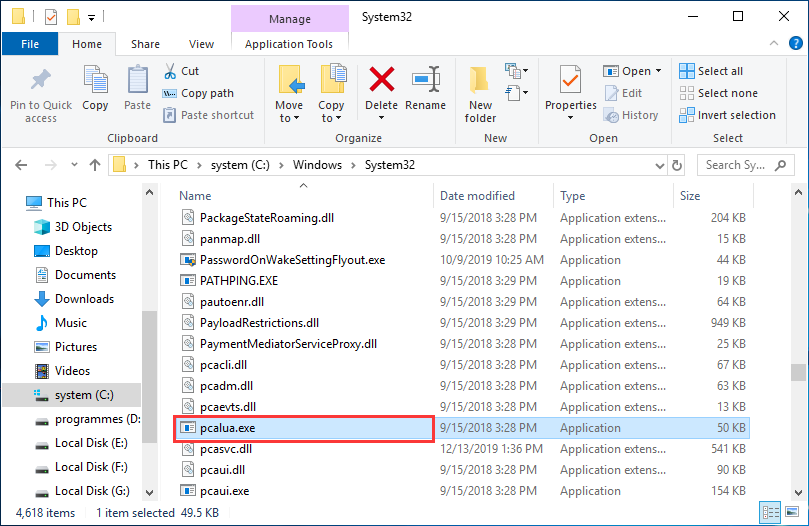Click Windows in the address breadcrumb
Image resolution: width=809 pixels, height=526 pixels.
tap(317, 165)
